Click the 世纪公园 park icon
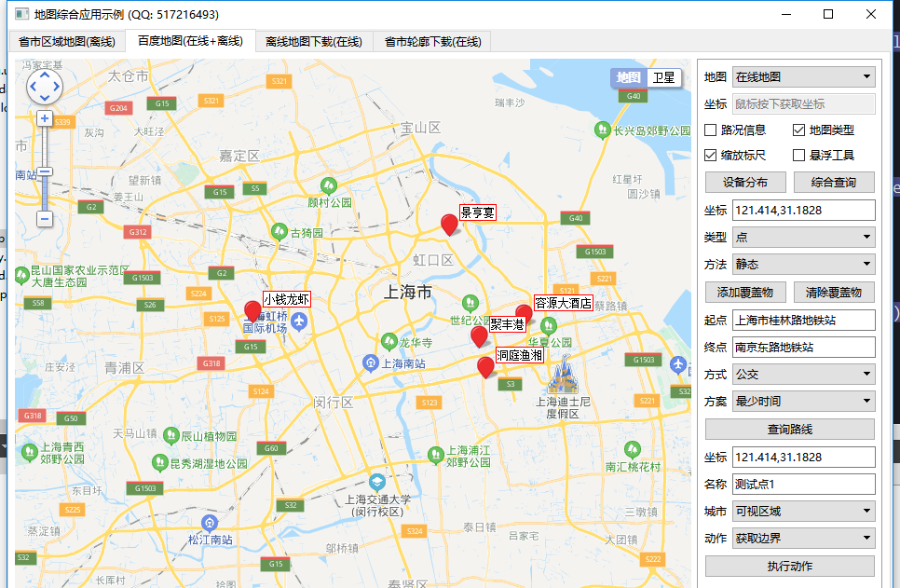The width and height of the screenshot is (900, 588). (x=470, y=303)
